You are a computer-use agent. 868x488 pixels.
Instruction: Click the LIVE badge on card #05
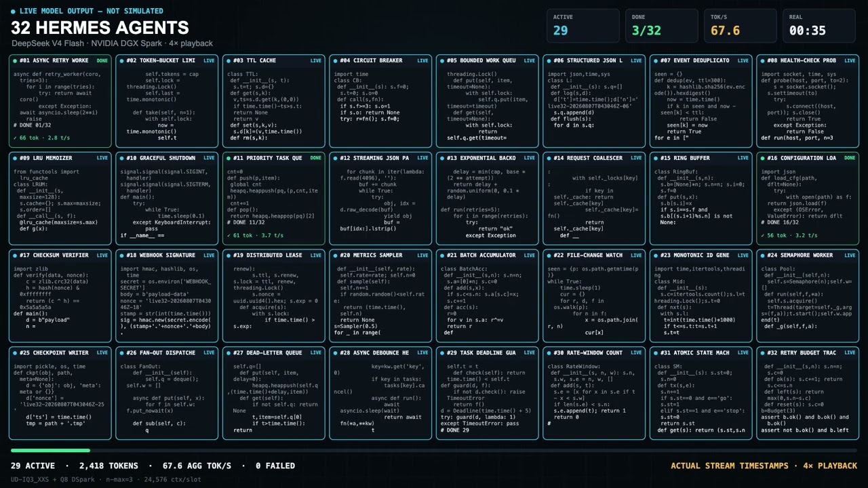530,60
